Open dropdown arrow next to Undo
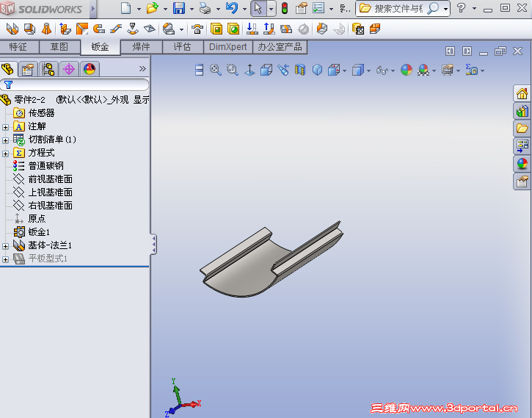Viewport: 532px width, 418px height. pyautogui.click(x=244, y=9)
